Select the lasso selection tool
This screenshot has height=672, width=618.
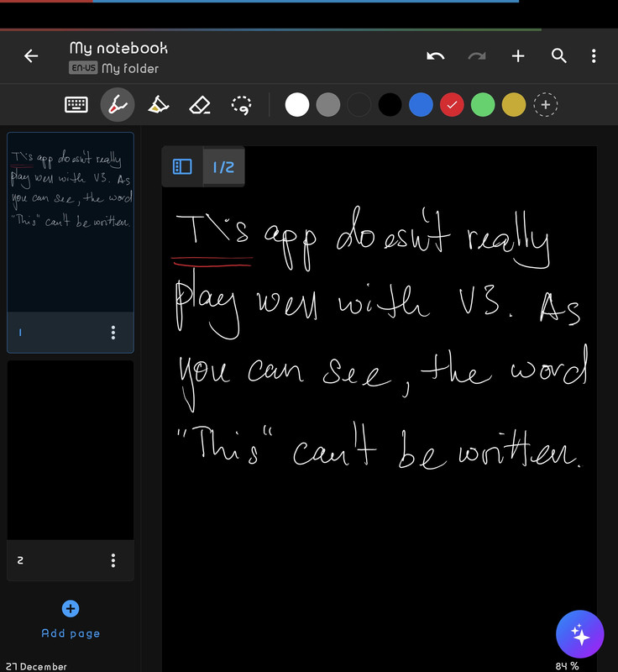pos(242,105)
